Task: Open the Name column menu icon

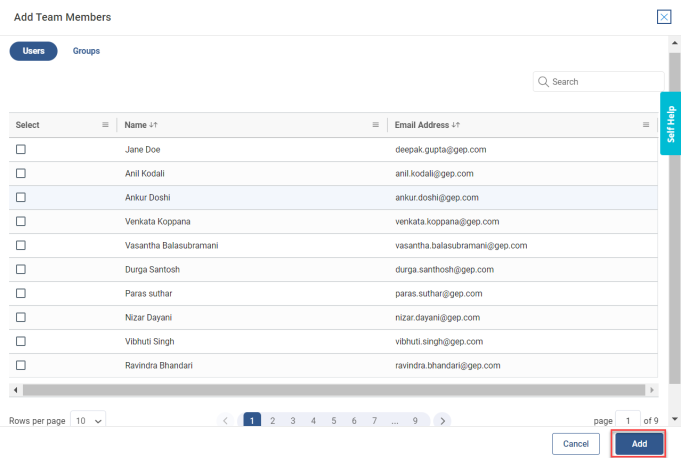Action: (x=376, y=125)
